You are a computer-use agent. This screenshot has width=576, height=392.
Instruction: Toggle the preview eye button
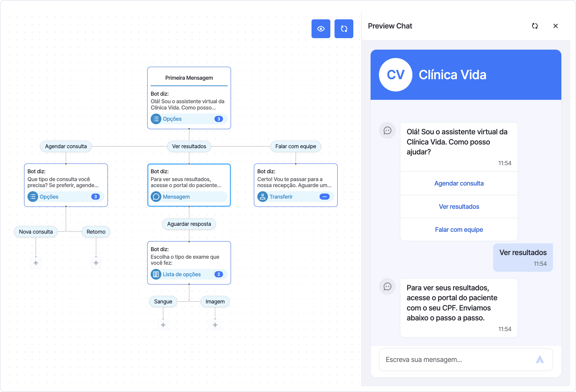pos(321,29)
